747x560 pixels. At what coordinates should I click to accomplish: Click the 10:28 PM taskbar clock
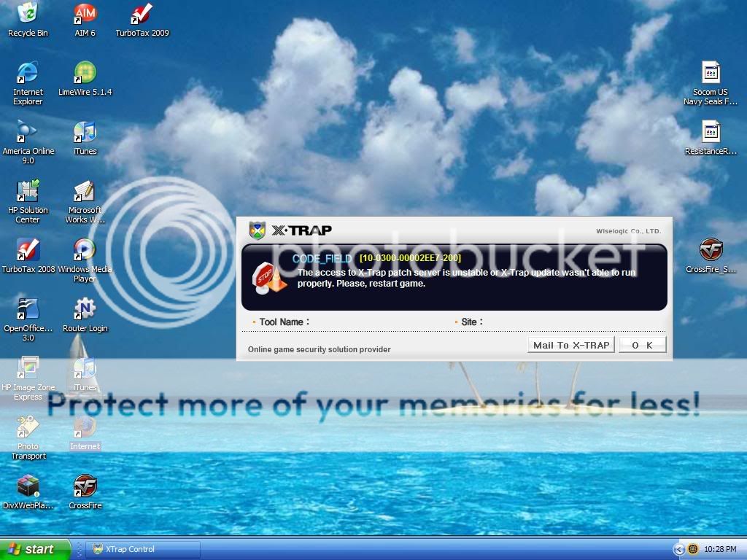tap(720, 549)
